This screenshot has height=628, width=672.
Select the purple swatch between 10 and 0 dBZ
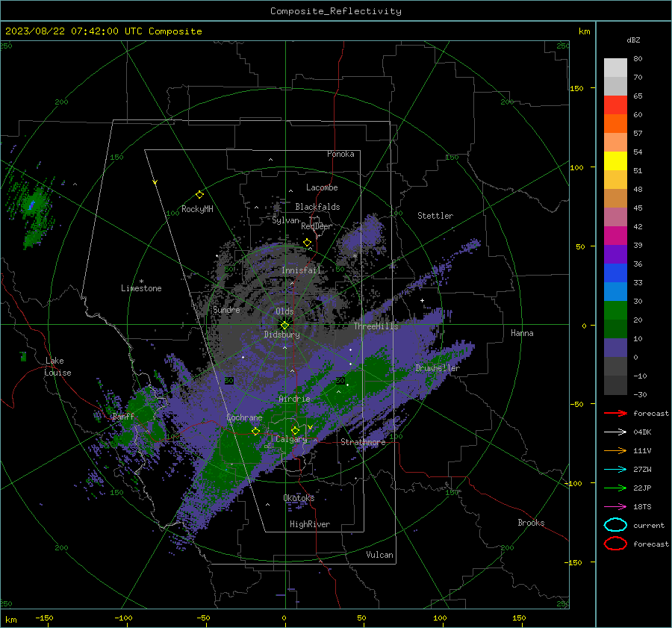pos(615,348)
